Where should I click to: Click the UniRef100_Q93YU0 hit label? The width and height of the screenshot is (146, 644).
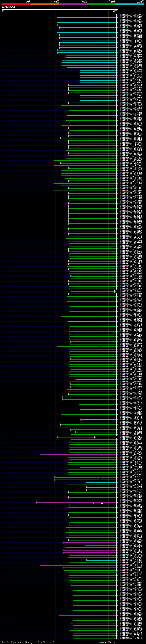click(131, 17)
